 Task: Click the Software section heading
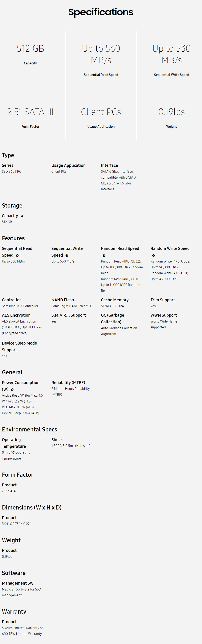[x=14, y=573]
